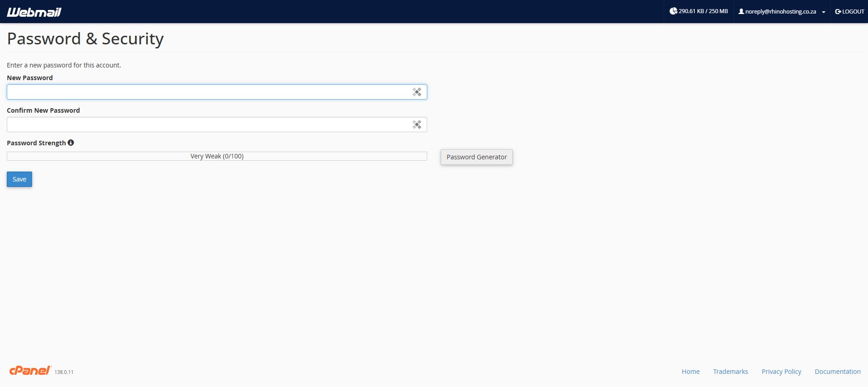868x387 pixels.
Task: Open the Documentation footer link
Action: [838, 372]
